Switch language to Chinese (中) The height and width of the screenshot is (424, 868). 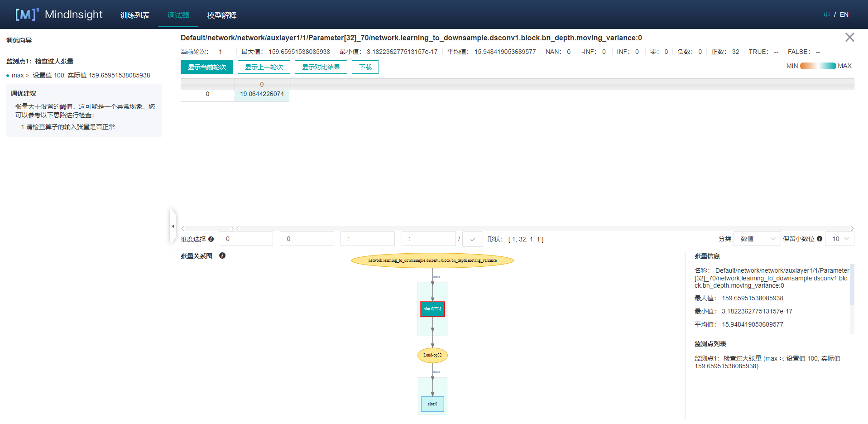827,14
